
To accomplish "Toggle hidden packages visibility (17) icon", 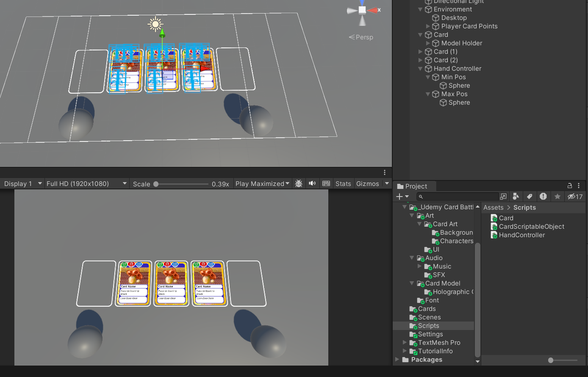I will (x=575, y=197).
